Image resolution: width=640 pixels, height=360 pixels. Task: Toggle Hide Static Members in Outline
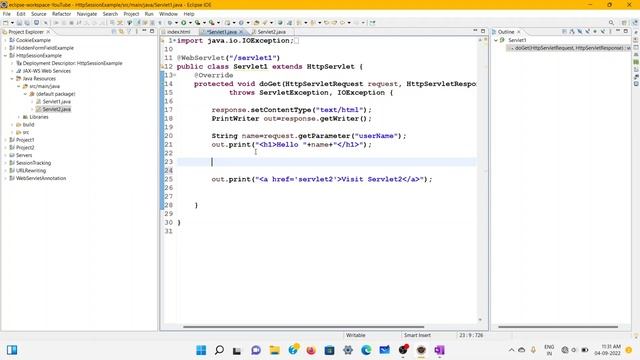(x=587, y=31)
